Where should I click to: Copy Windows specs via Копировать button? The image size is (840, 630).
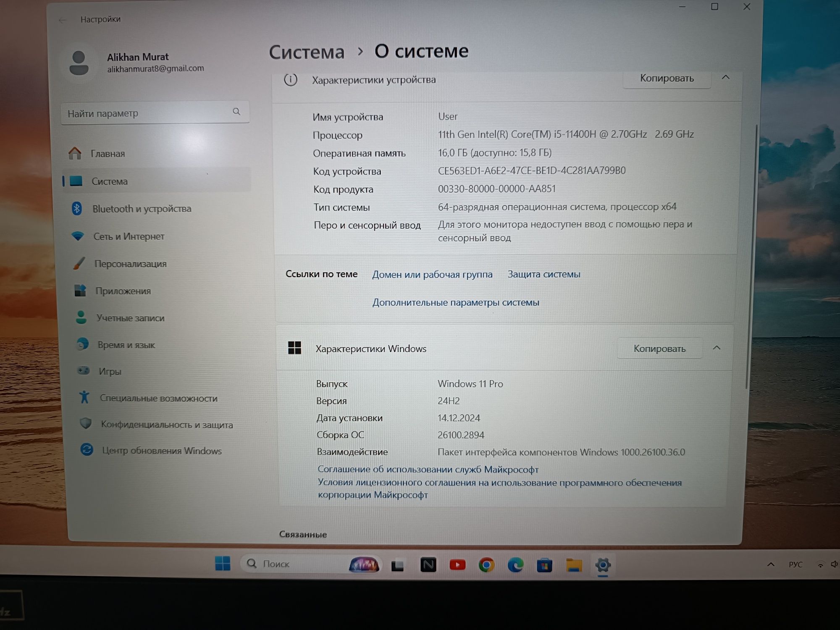(x=659, y=349)
